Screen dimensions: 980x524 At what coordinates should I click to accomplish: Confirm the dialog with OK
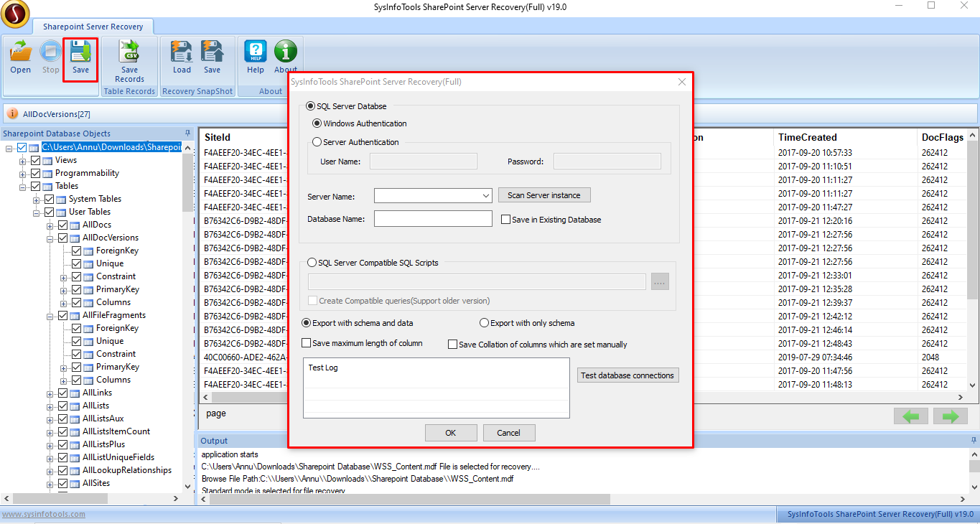tap(451, 433)
